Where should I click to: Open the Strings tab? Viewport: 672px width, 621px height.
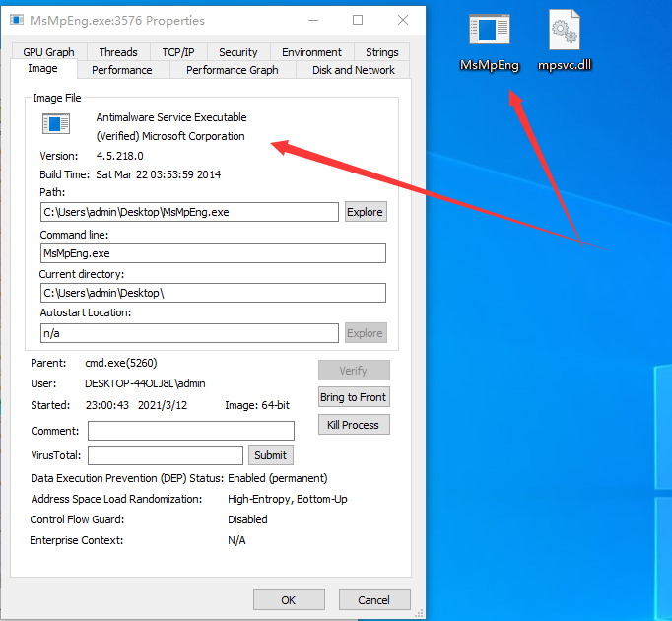point(382,52)
